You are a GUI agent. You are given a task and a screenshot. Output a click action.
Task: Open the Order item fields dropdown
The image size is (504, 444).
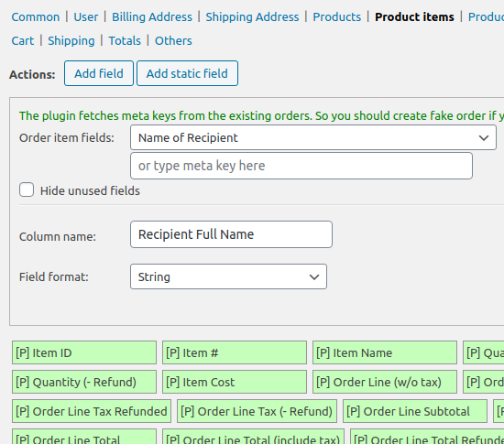[x=313, y=137]
